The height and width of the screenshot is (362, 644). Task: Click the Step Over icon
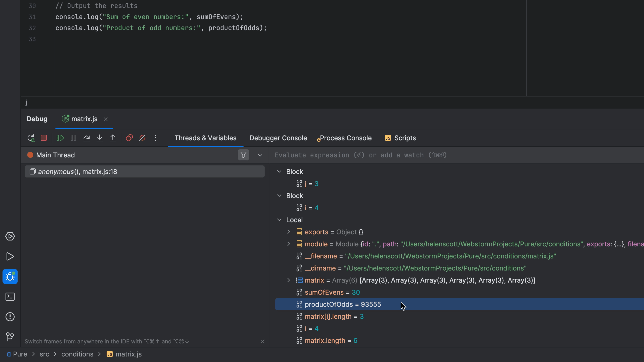pyautogui.click(x=87, y=138)
